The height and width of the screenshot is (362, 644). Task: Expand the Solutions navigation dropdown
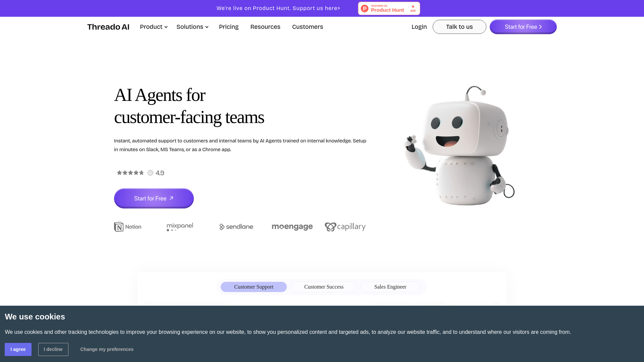coord(192,26)
